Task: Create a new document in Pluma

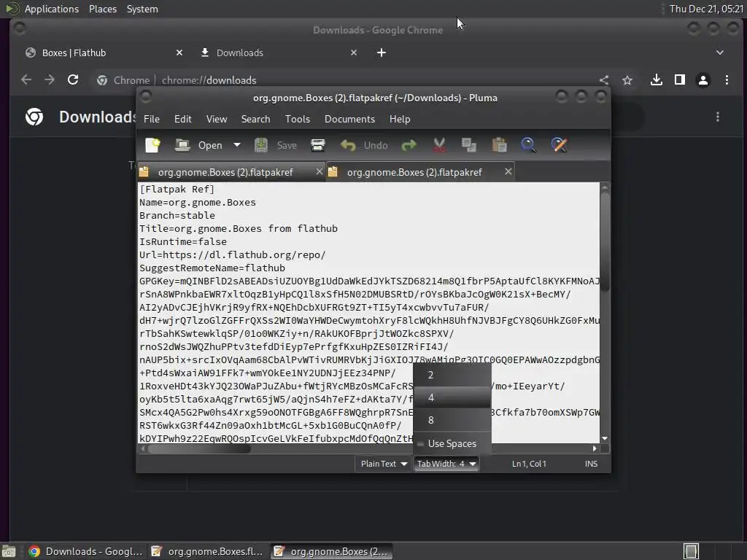Action: tap(152, 145)
